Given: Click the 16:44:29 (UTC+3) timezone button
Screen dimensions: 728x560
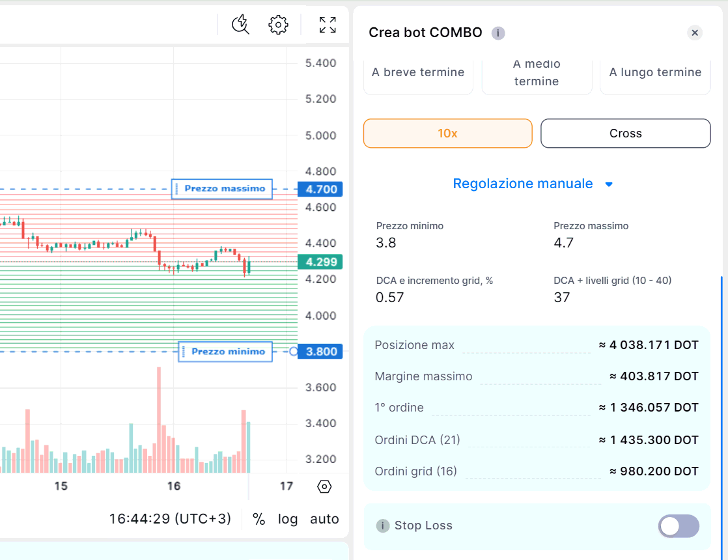Looking at the screenshot, I should [x=170, y=519].
